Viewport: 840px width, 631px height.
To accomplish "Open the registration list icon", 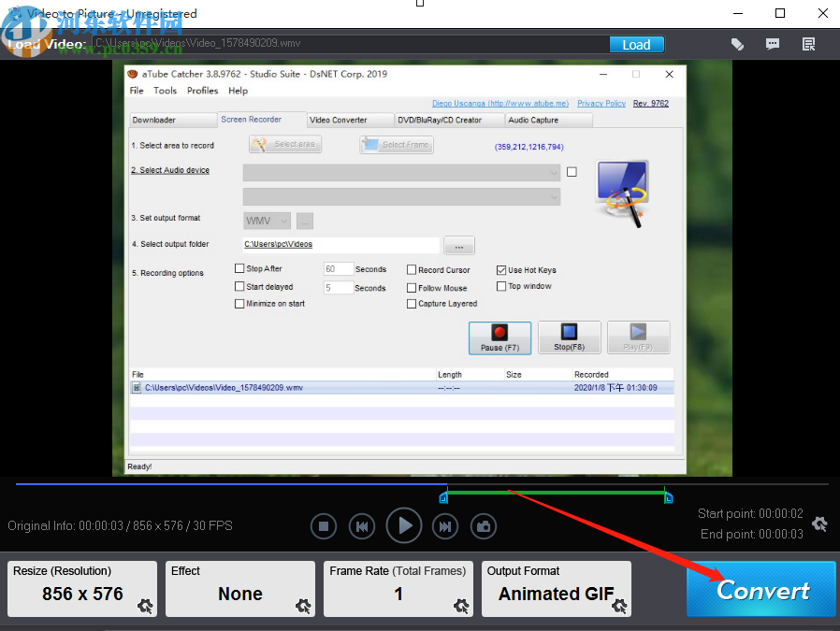I will (808, 45).
